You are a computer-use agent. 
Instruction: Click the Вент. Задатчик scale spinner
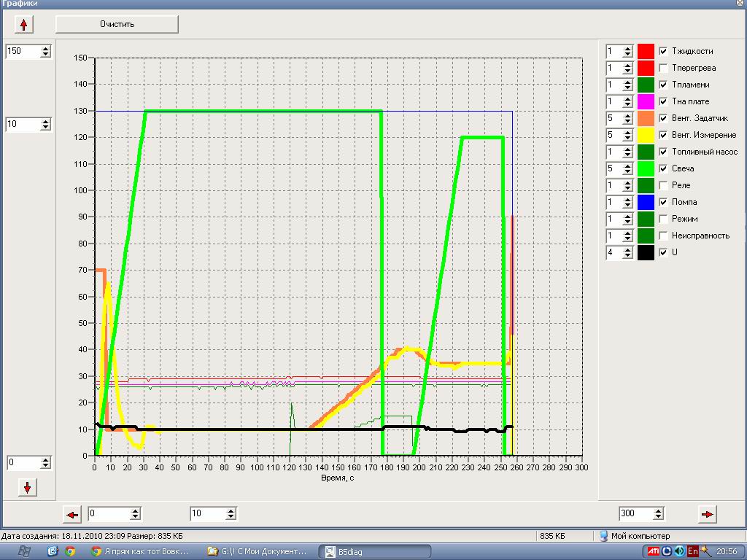(619, 118)
